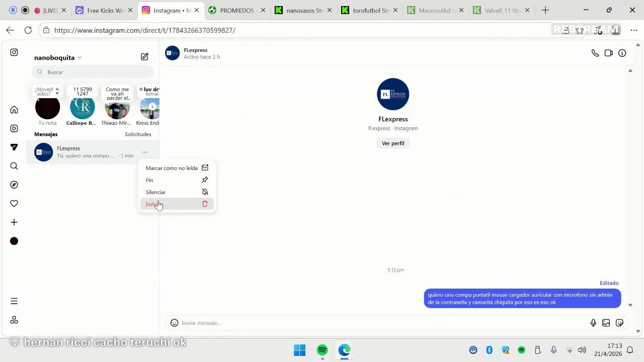Open the emoji picker in message box
The image size is (644, 362).
[x=174, y=323]
